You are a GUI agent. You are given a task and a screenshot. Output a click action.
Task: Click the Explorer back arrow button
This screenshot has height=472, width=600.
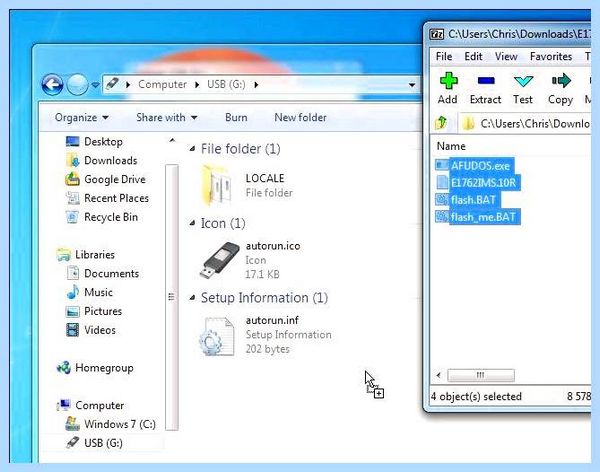click(x=52, y=84)
